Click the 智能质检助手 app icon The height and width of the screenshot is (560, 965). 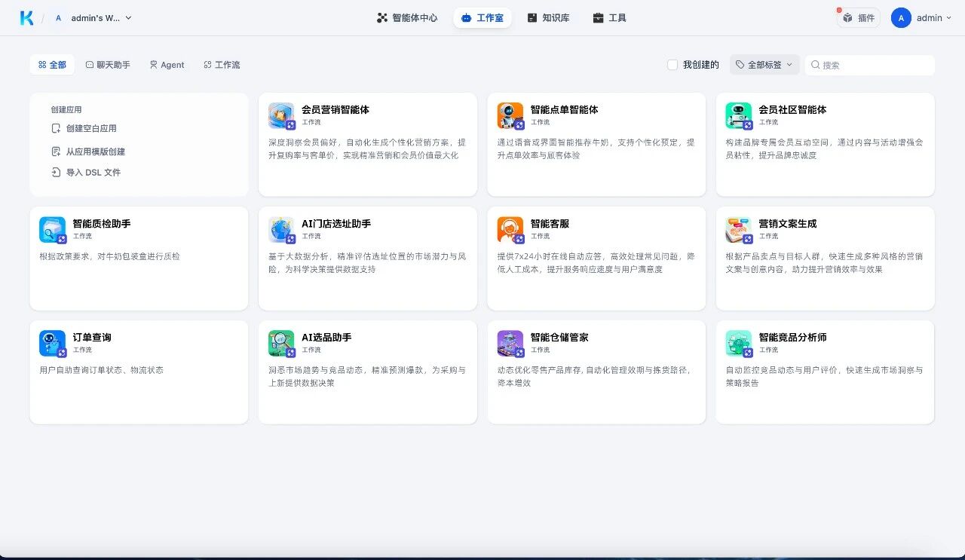(x=51, y=228)
